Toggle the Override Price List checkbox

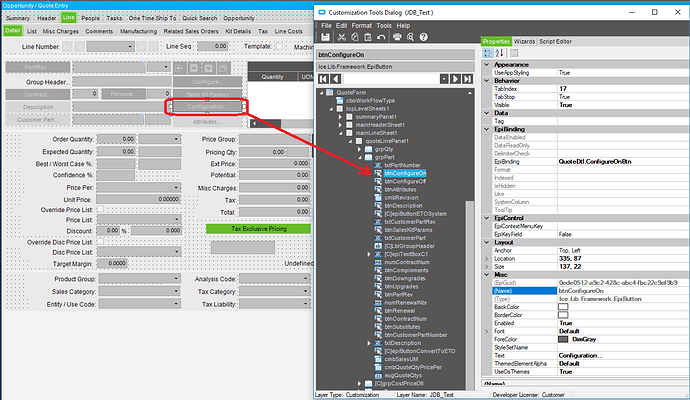point(100,209)
